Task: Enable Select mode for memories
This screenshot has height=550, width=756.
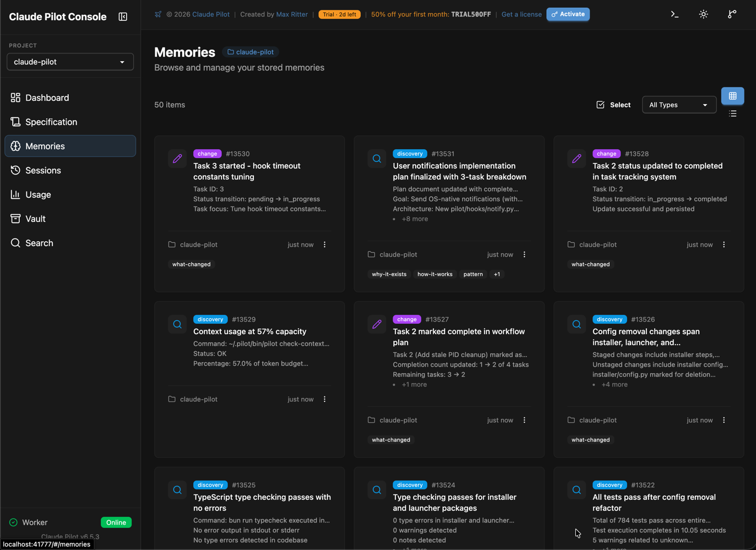Action: point(613,105)
